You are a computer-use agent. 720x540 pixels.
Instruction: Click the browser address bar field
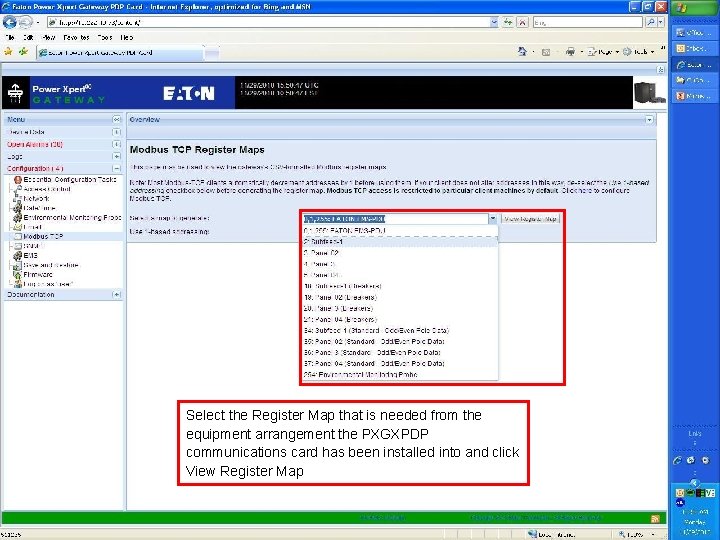tap(269, 22)
